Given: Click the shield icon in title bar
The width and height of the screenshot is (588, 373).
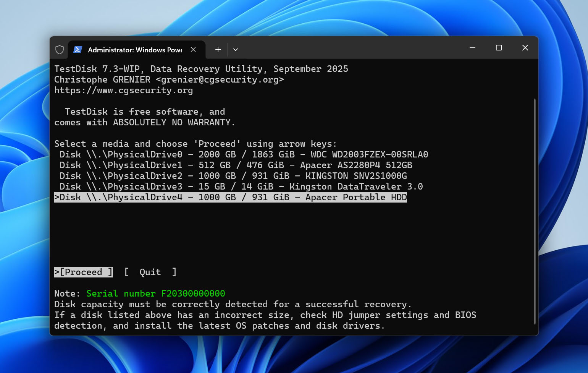Looking at the screenshot, I should tap(60, 50).
